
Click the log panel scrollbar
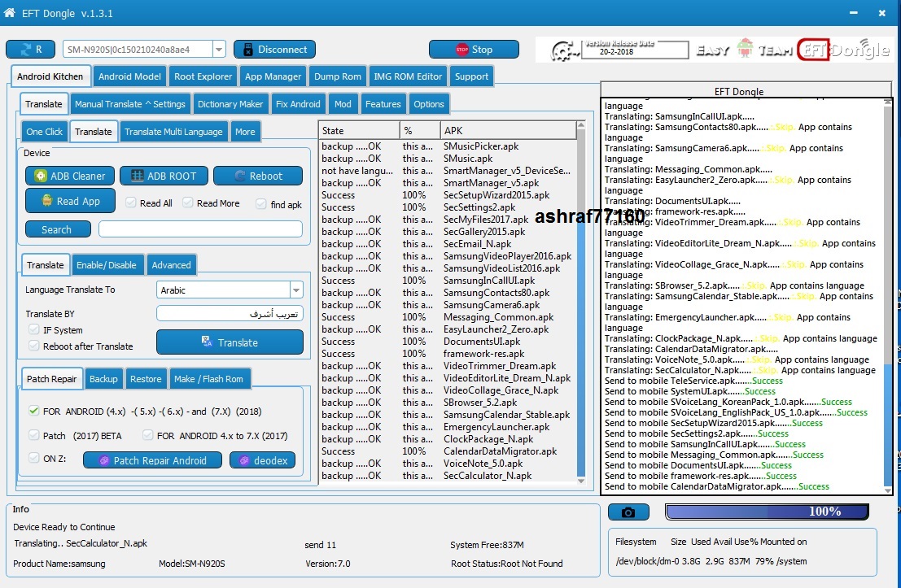click(888, 296)
